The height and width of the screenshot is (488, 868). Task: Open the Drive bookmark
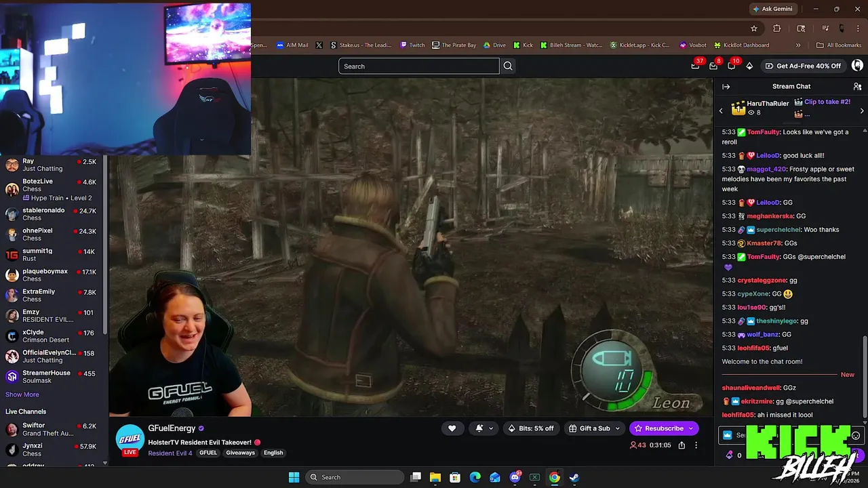[x=495, y=45]
